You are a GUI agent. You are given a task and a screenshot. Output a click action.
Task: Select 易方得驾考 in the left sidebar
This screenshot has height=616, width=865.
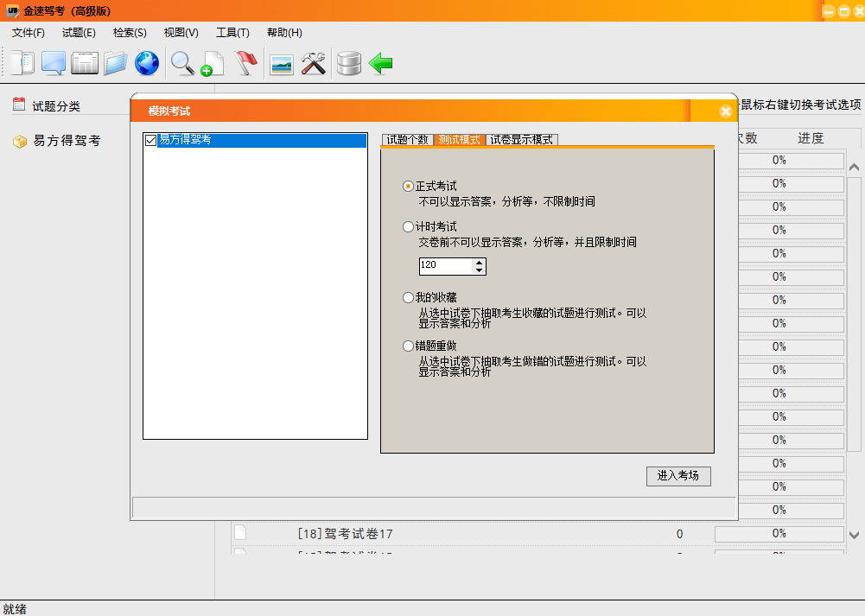67,141
